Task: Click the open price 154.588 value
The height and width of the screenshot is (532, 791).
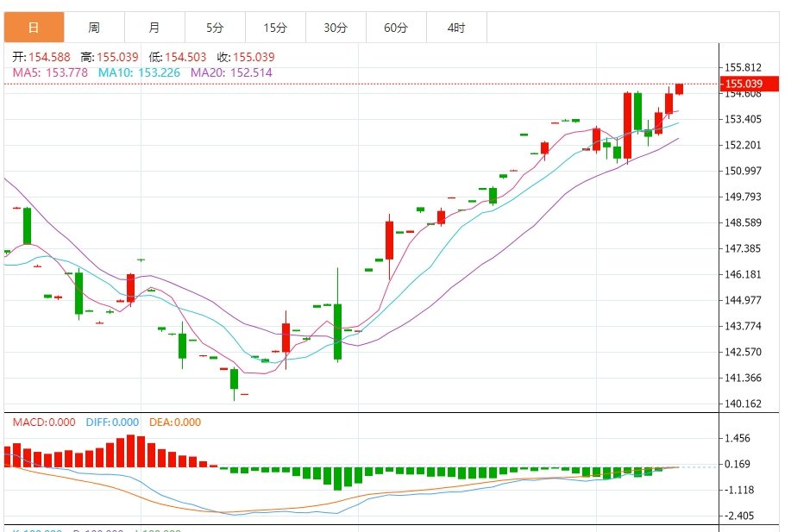Action: tap(49, 57)
